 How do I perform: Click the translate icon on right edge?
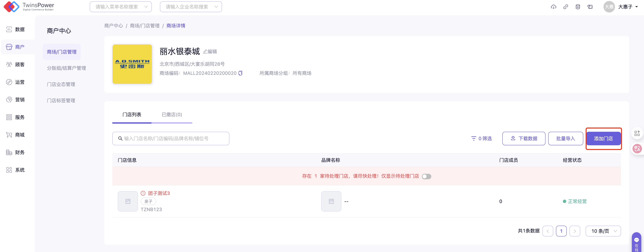pos(637,149)
